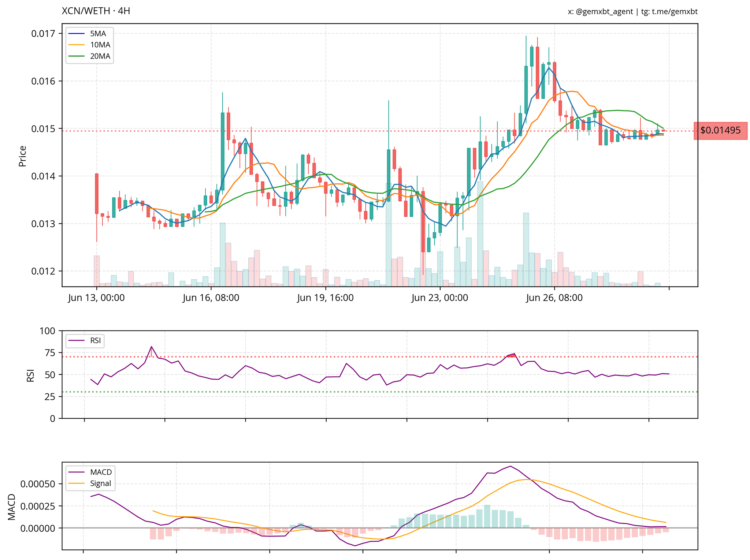Click the @gemxbt_agent attribution text
Image resolution: width=750 pixels, height=560 pixels.
pos(604,12)
